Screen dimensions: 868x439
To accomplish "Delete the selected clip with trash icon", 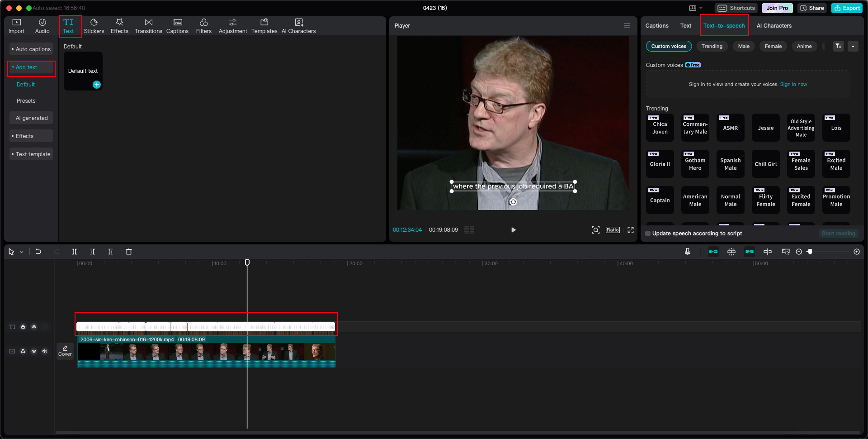I will coord(129,252).
